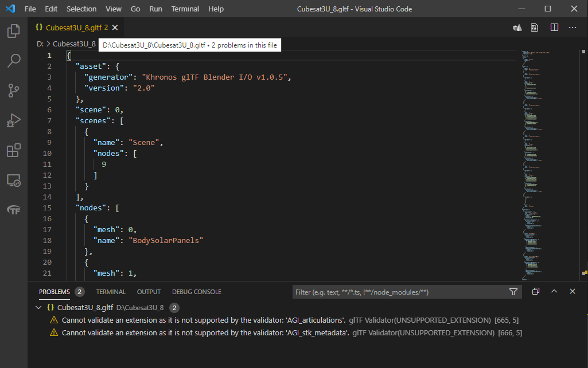Switch to the OUTPUT tab
This screenshot has height=368, width=588.
click(149, 292)
